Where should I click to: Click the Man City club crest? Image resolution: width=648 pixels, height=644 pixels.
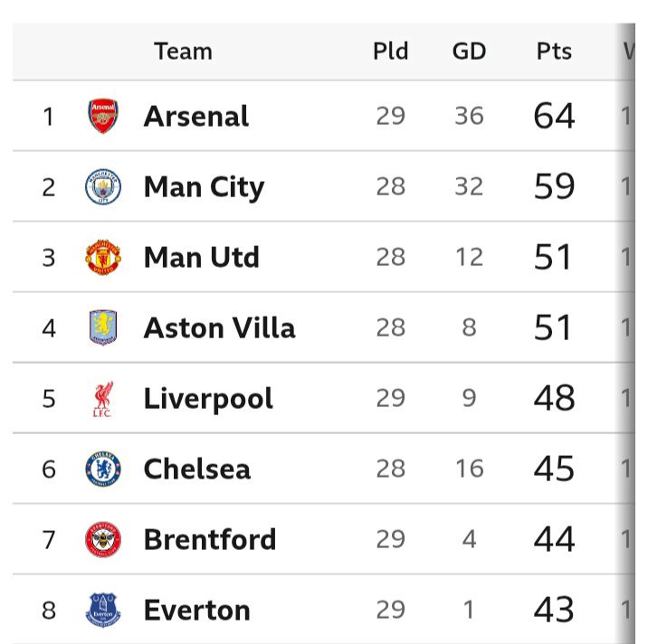[x=102, y=187]
